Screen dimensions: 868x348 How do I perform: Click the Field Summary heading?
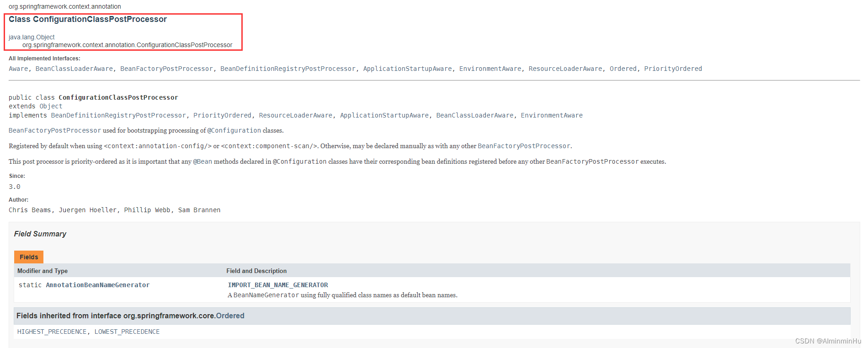pyautogui.click(x=40, y=234)
